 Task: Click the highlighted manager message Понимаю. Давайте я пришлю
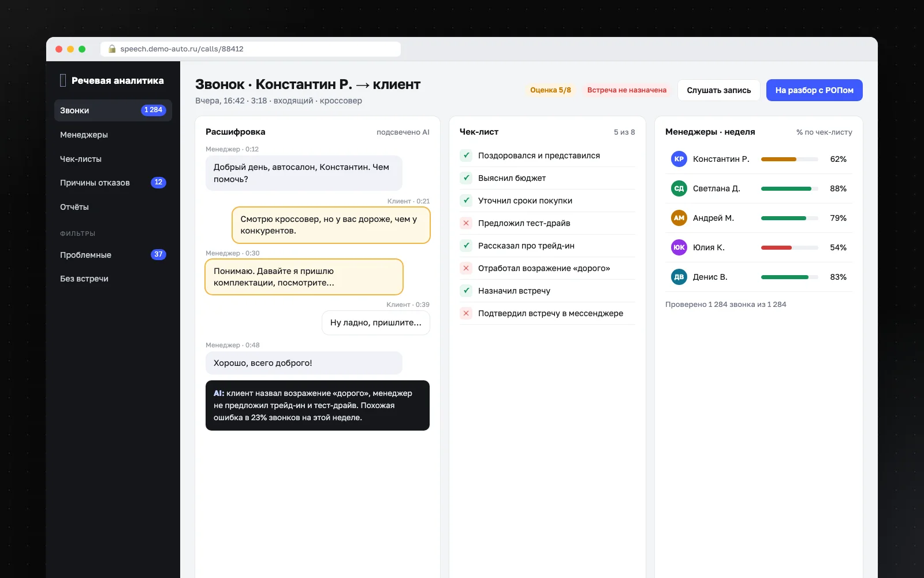304,277
